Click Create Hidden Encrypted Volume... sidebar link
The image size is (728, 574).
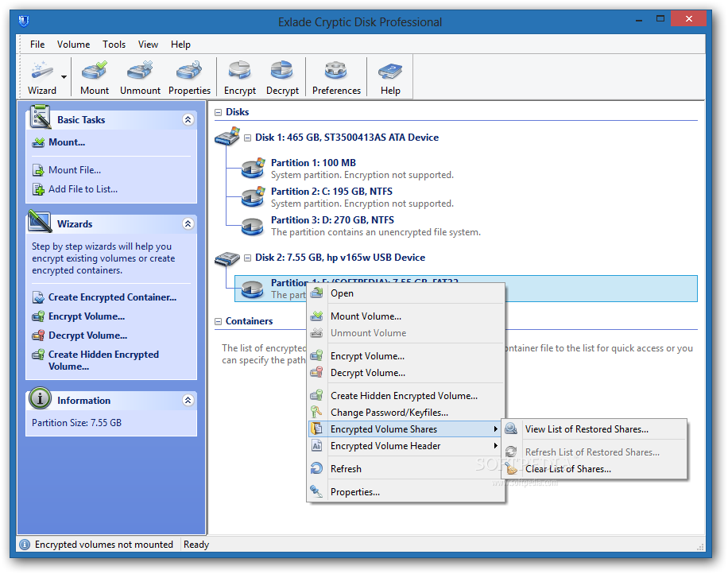103,360
